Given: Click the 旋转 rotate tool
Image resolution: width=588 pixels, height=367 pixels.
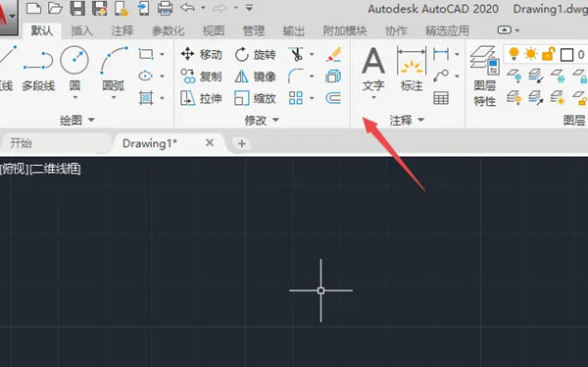Looking at the screenshot, I should 256,55.
